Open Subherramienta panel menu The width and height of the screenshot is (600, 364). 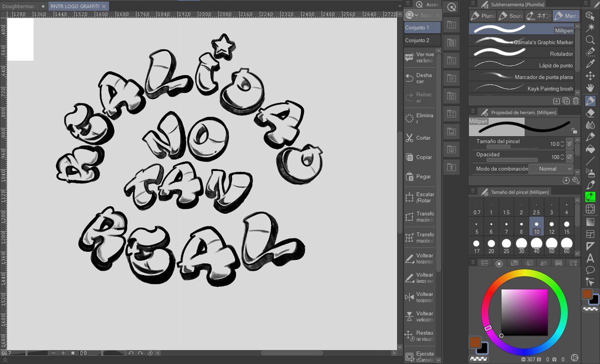[x=472, y=4]
